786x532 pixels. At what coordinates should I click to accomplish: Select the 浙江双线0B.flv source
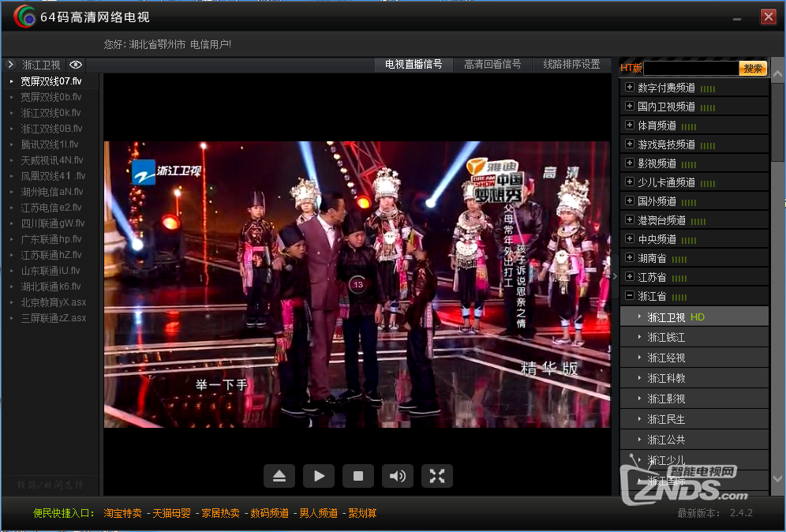click(x=51, y=129)
